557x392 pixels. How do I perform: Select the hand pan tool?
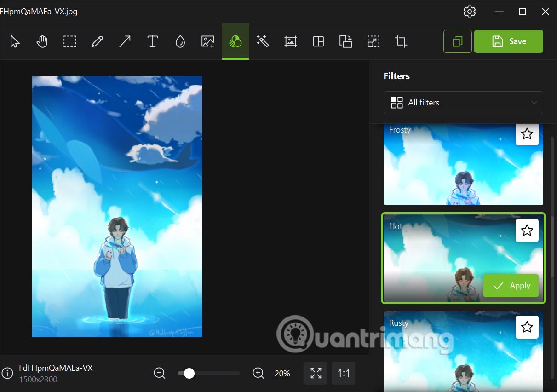click(x=42, y=42)
